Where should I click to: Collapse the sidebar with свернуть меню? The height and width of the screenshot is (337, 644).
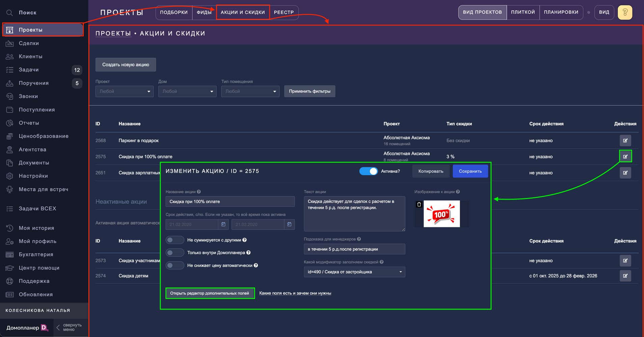tap(69, 327)
